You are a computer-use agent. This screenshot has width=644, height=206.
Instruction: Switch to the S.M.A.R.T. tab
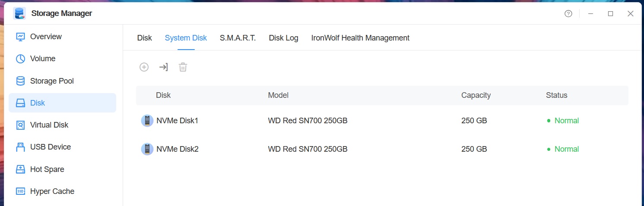(238, 38)
